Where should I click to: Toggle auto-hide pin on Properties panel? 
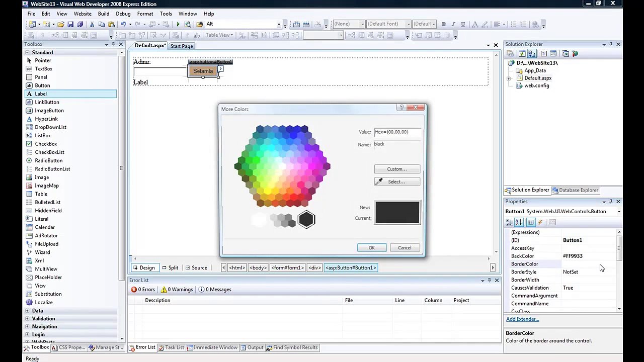pyautogui.click(x=611, y=202)
